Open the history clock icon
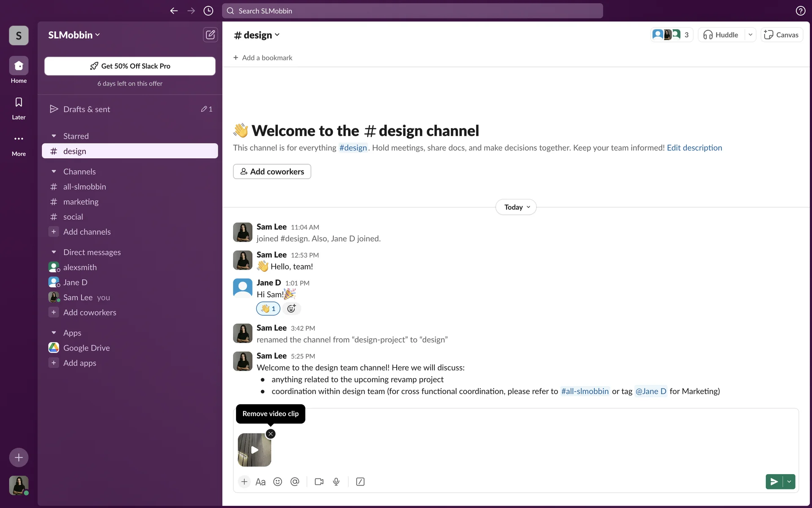The width and height of the screenshot is (812, 508). tap(208, 11)
